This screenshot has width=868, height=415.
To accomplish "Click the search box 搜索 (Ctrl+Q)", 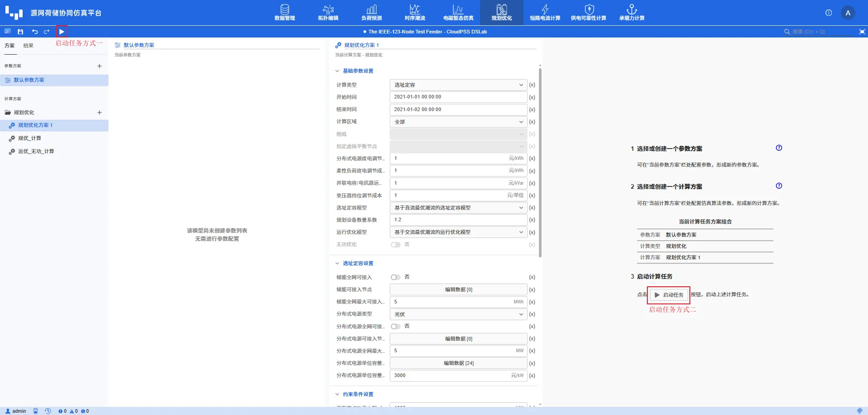I will tap(818, 32).
